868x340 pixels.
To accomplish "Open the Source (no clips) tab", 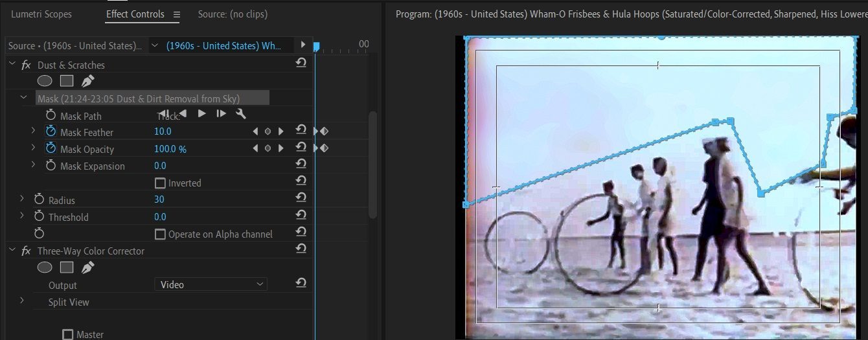I will tap(233, 14).
